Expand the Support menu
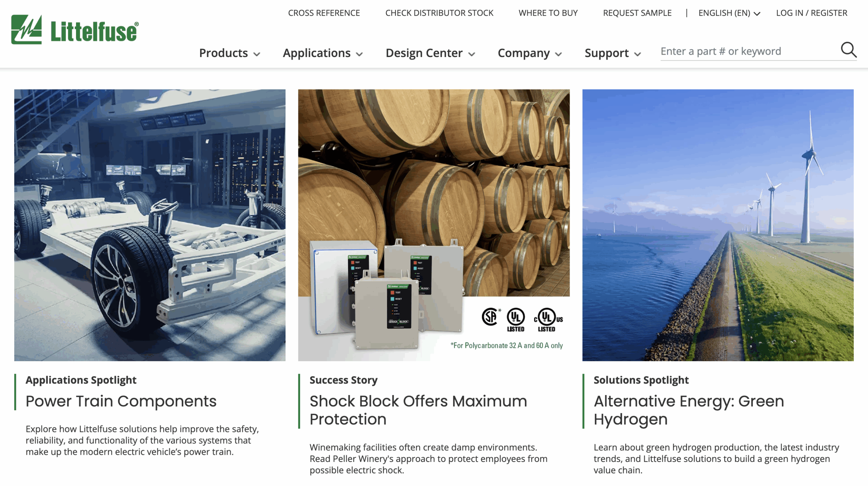 613,53
